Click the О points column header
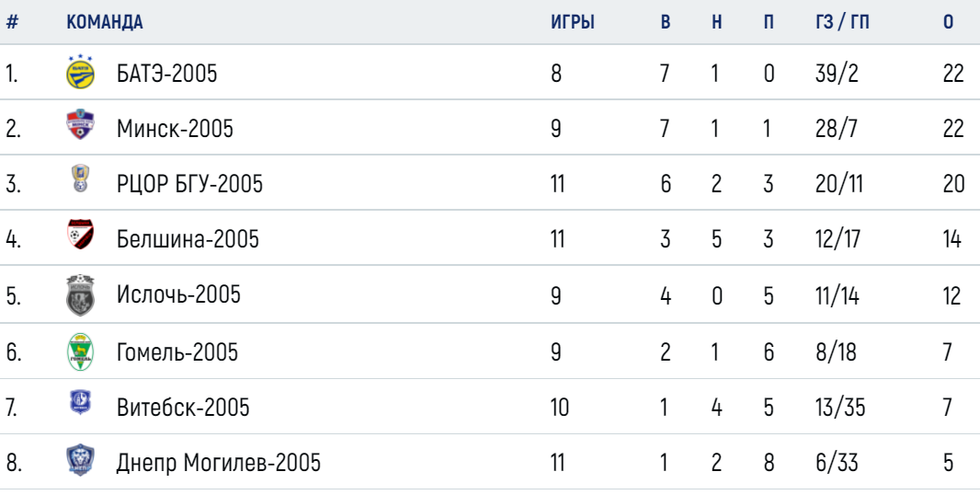This screenshot has width=980, height=495. (948, 22)
